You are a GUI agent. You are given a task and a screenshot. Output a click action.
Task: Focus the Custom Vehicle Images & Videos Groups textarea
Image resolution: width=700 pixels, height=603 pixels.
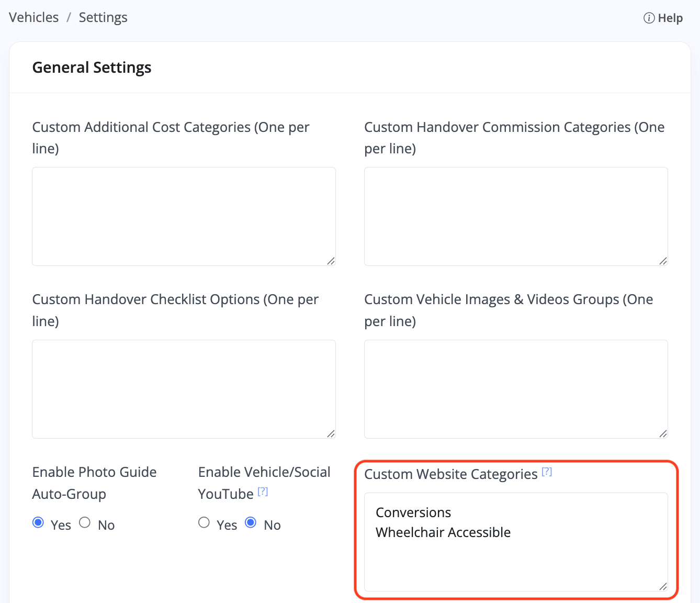[516, 389]
